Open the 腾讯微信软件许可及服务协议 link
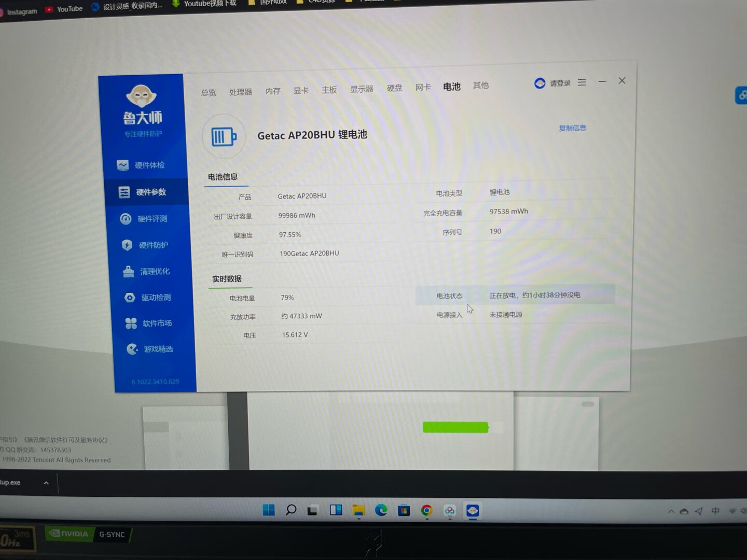Image resolution: width=747 pixels, height=560 pixels. click(66, 440)
